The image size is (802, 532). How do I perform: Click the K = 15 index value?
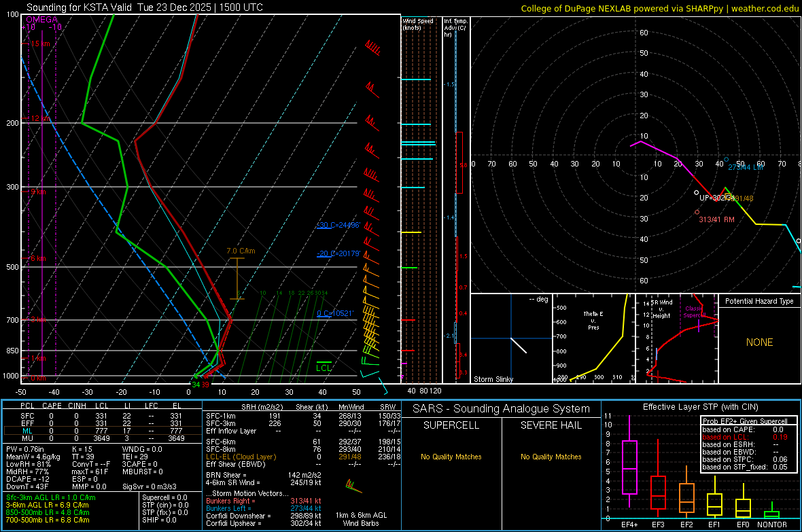click(82, 450)
